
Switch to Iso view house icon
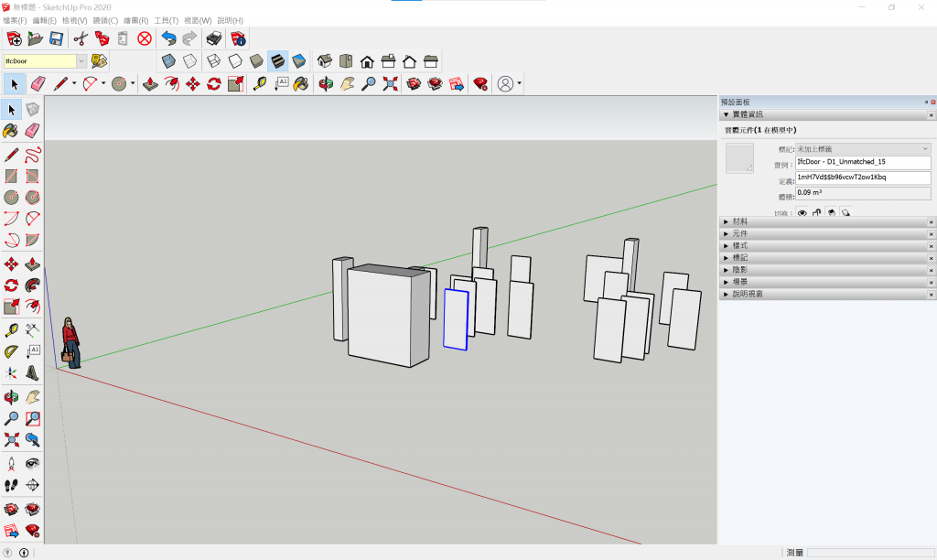pos(325,61)
